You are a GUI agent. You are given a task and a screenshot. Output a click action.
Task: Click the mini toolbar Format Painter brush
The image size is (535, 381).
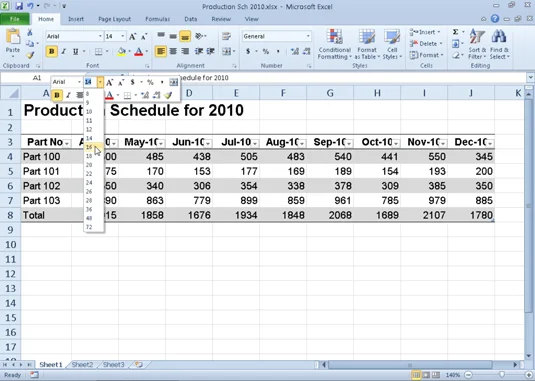click(168, 95)
